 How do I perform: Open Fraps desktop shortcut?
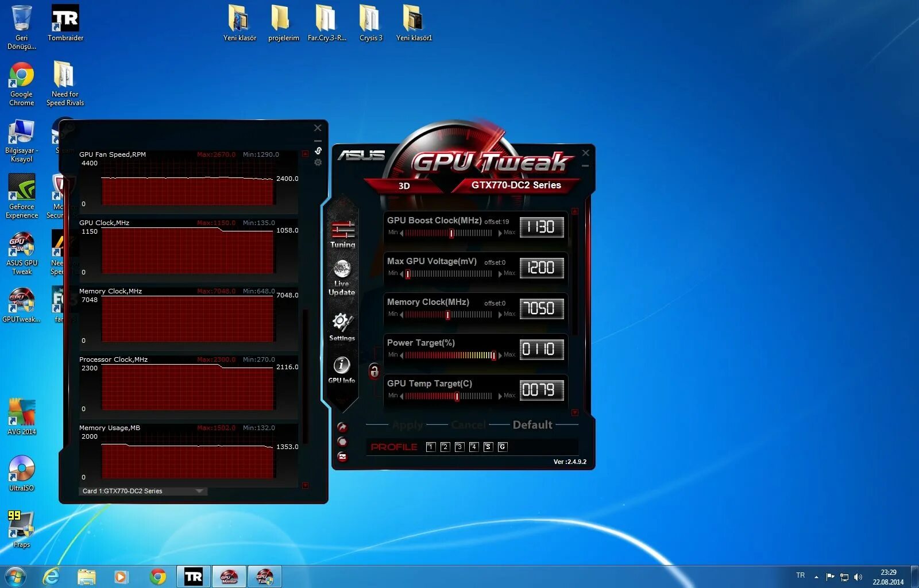click(x=21, y=529)
